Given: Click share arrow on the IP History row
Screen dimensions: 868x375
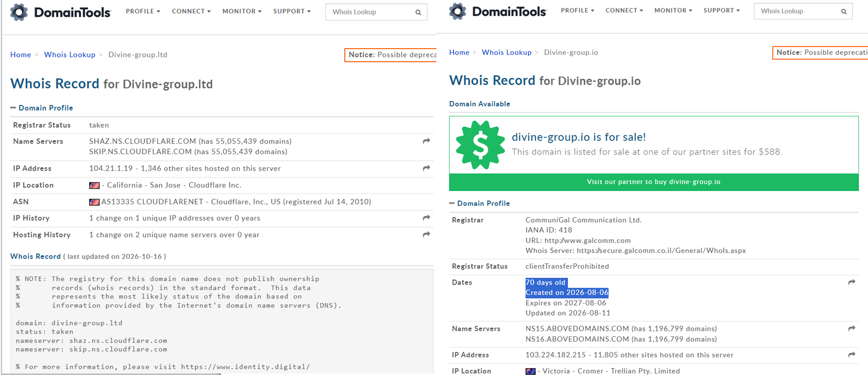Looking at the screenshot, I should (x=426, y=218).
